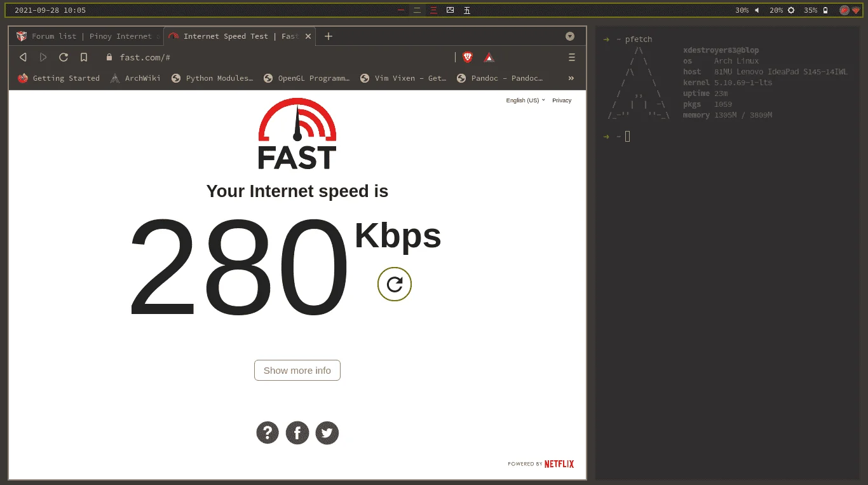Image resolution: width=868 pixels, height=485 pixels.
Task: Go back with the browser back arrow
Action: pos(23,57)
